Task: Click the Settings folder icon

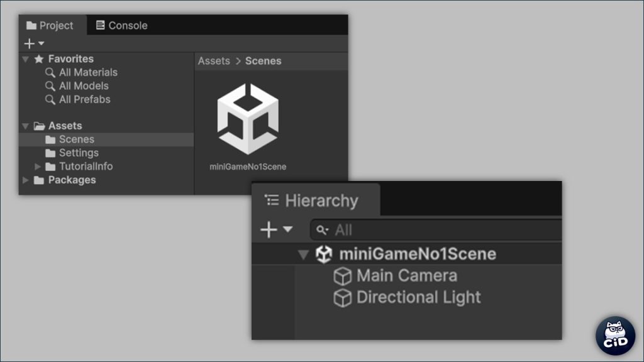Action: pyautogui.click(x=50, y=153)
